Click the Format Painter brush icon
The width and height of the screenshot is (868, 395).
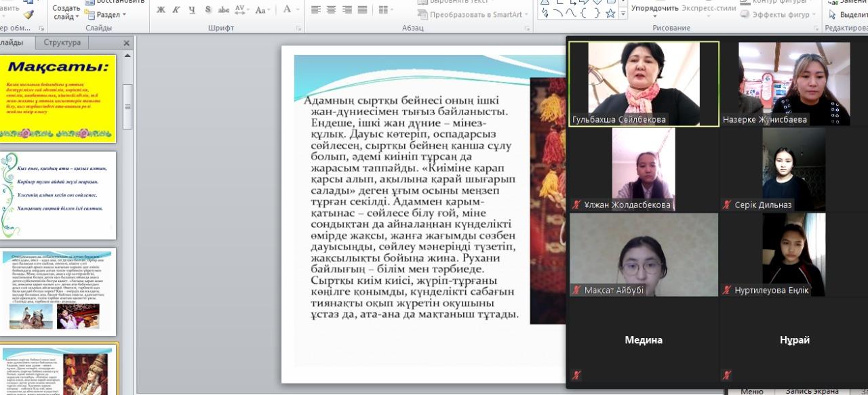(x=28, y=14)
